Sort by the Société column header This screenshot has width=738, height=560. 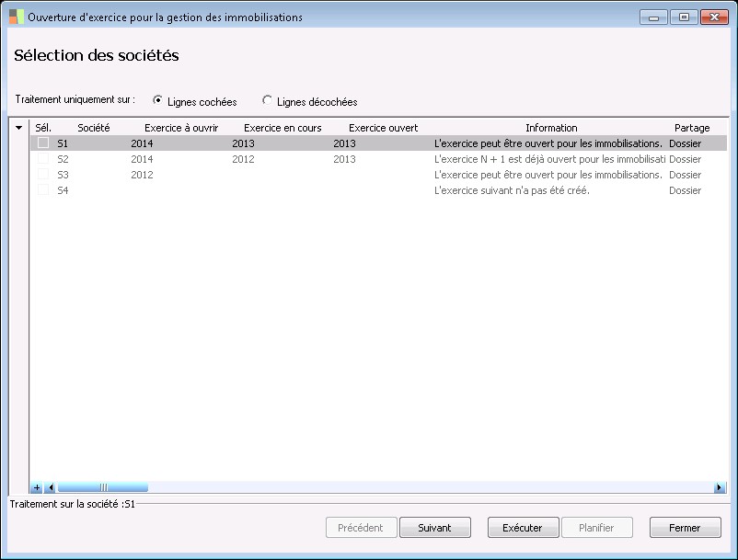[x=94, y=128]
